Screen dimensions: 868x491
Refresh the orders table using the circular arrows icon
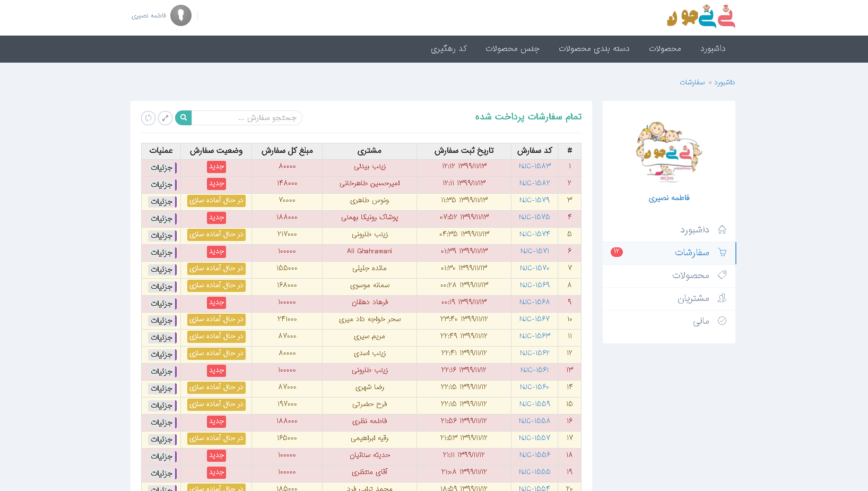click(148, 118)
